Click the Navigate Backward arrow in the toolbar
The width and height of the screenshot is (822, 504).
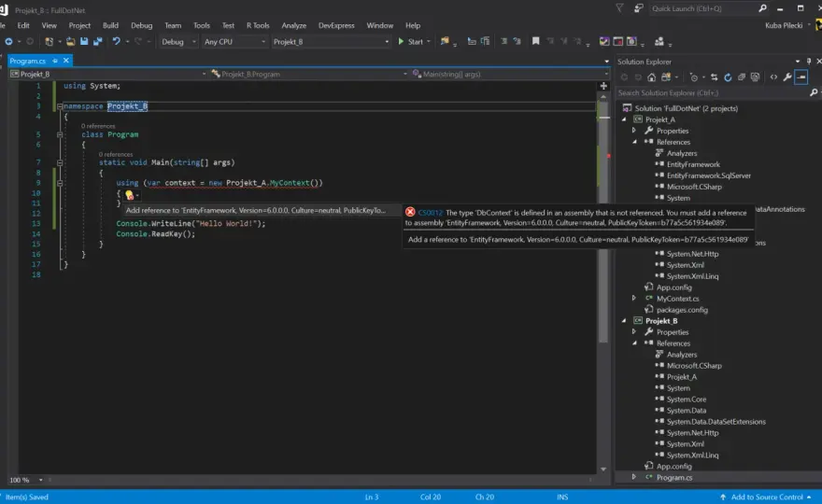tap(9, 41)
